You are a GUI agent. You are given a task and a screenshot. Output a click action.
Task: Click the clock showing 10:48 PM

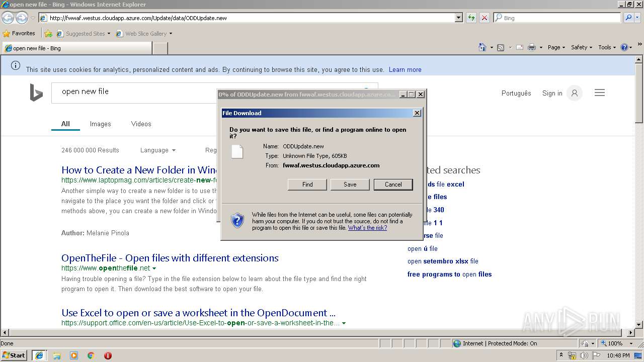[x=618, y=356]
